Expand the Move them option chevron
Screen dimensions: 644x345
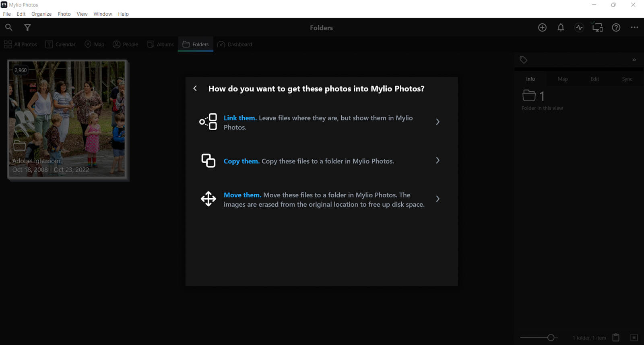coord(438,199)
